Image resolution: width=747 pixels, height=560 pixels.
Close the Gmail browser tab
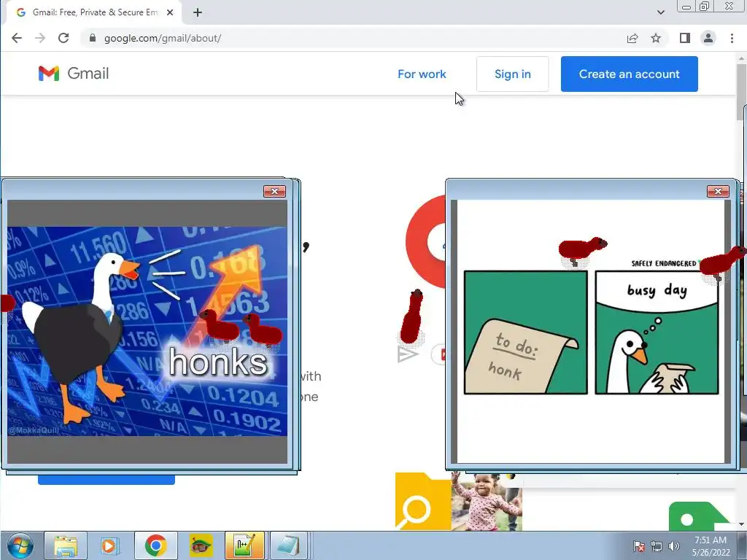(x=169, y=12)
